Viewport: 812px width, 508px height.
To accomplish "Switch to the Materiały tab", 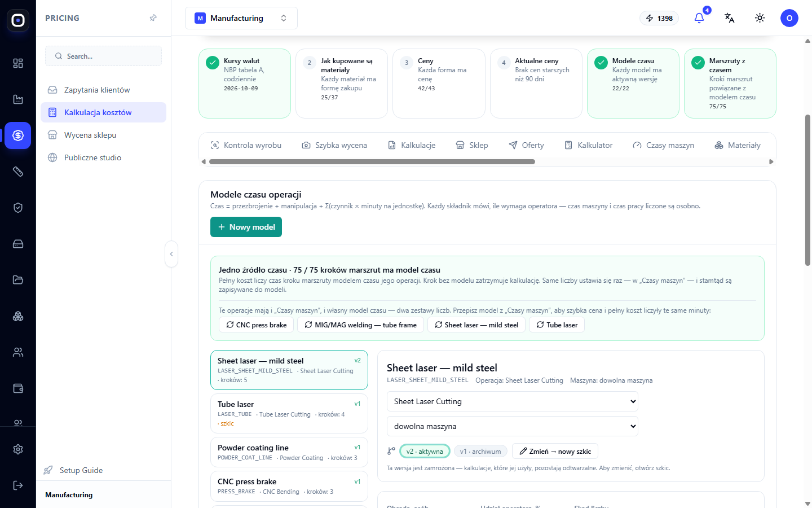I will (x=738, y=145).
